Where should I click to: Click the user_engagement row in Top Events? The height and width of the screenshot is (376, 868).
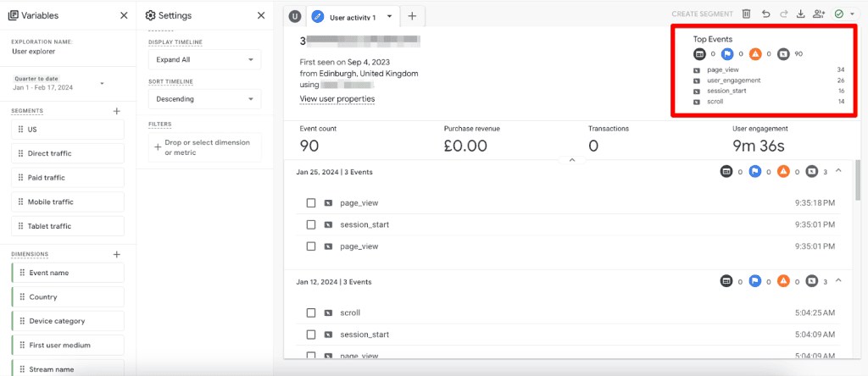[x=768, y=80]
